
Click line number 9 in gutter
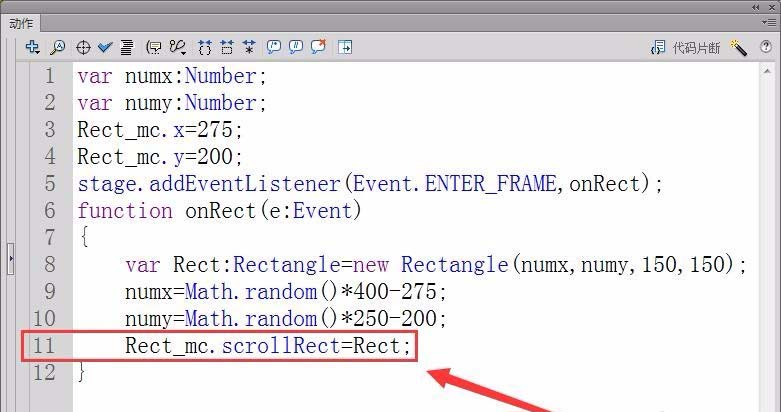(50, 291)
